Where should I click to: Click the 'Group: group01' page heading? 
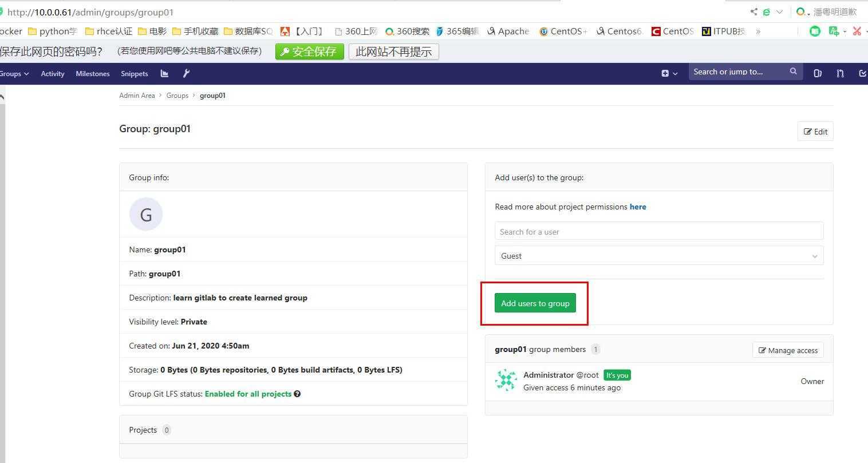[155, 129]
